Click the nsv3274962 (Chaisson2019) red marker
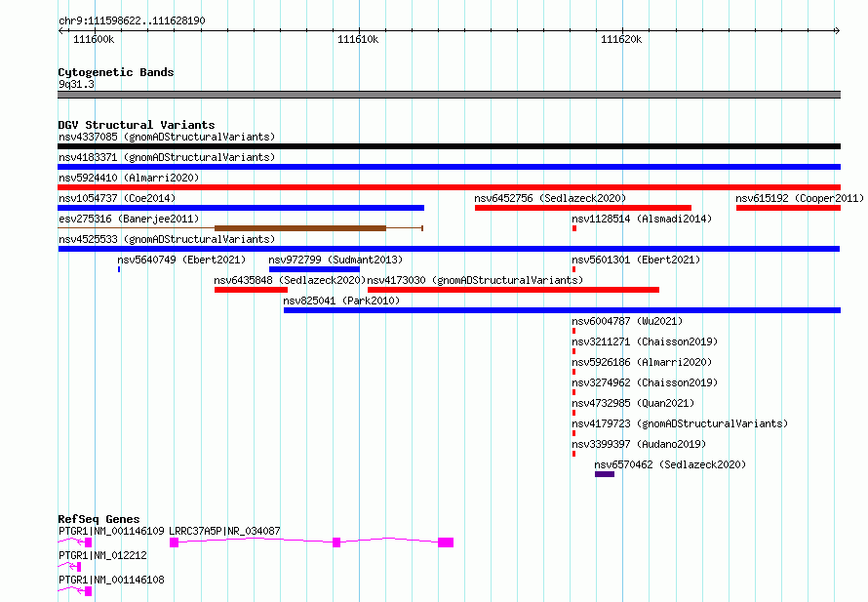Screen dimensions: 868x602 point(574,392)
